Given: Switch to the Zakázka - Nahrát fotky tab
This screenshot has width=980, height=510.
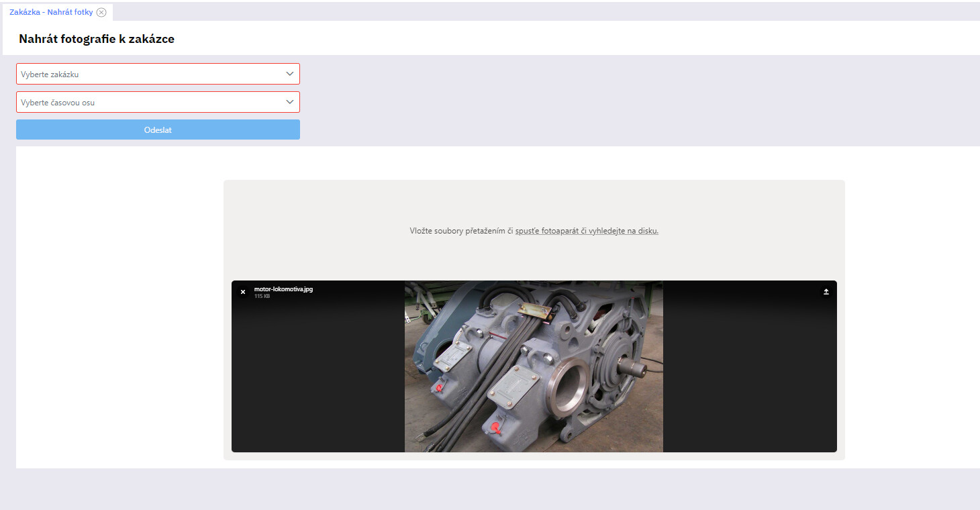Looking at the screenshot, I should point(51,12).
